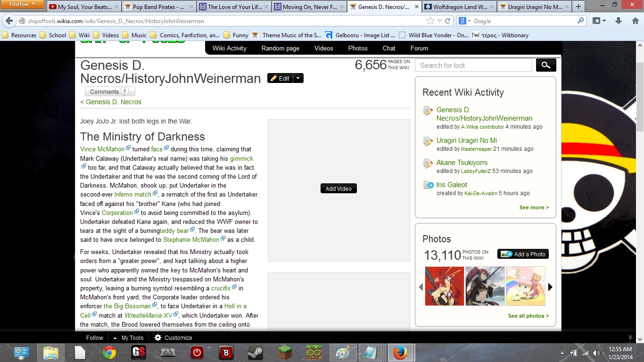Screen dimensions: 644x362
Task: Switch to the Pop Band Pirates tab
Action: [x=158, y=7]
